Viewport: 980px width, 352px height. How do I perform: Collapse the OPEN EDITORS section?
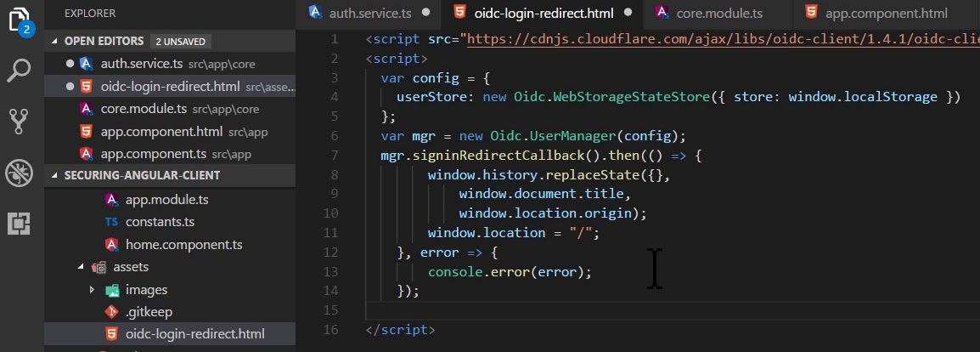click(x=56, y=42)
